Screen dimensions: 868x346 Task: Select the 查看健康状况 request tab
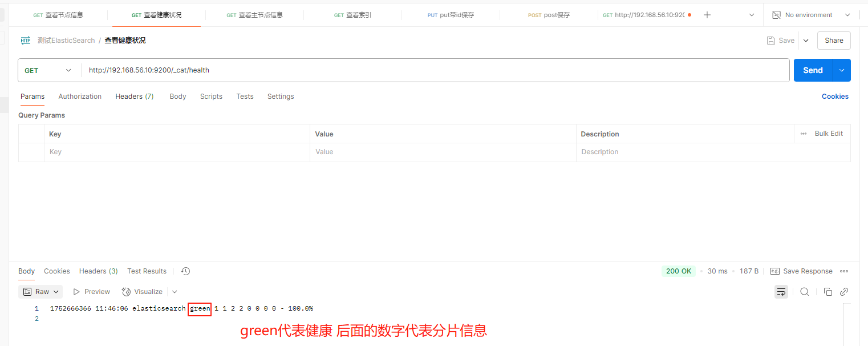(156, 15)
